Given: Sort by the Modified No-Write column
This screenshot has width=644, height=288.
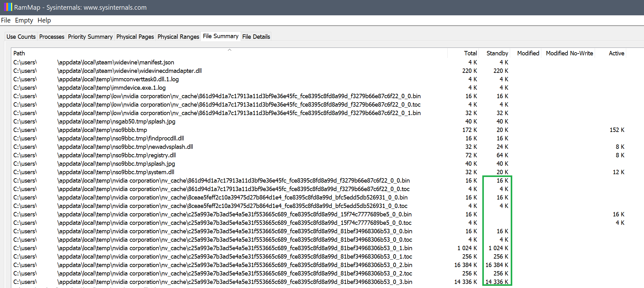Looking at the screenshot, I should 568,53.
